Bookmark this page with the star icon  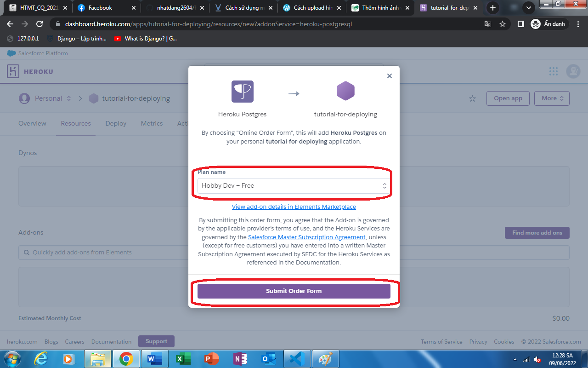click(x=503, y=24)
